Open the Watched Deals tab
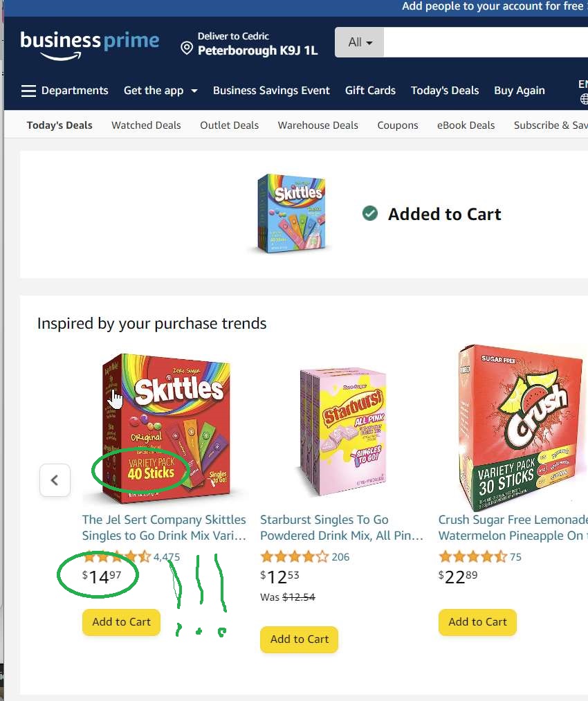The height and width of the screenshot is (701, 588). click(146, 125)
